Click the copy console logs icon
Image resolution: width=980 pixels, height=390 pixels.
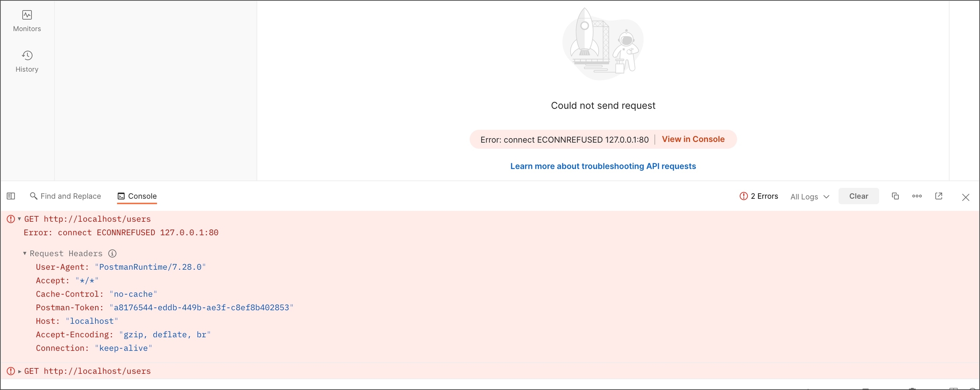(895, 196)
